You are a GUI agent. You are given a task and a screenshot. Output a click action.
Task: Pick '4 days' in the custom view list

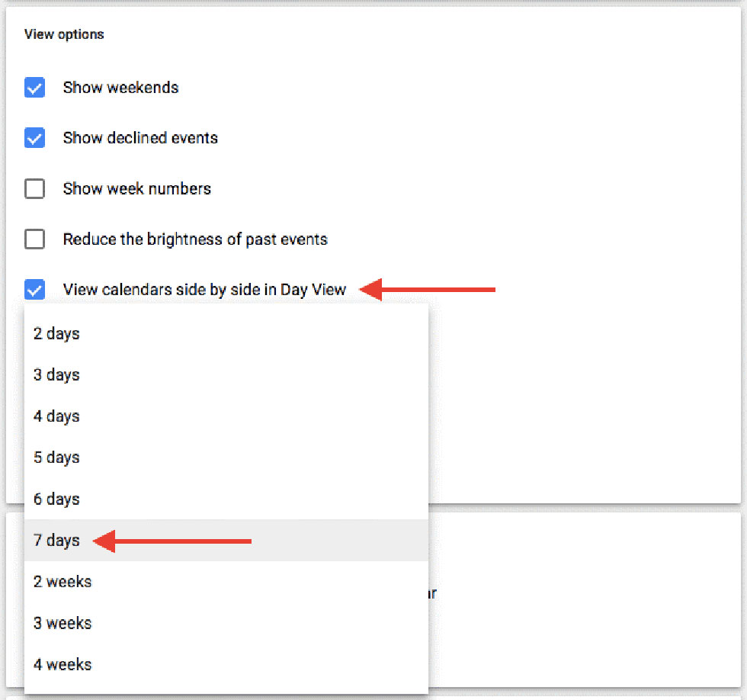click(56, 416)
